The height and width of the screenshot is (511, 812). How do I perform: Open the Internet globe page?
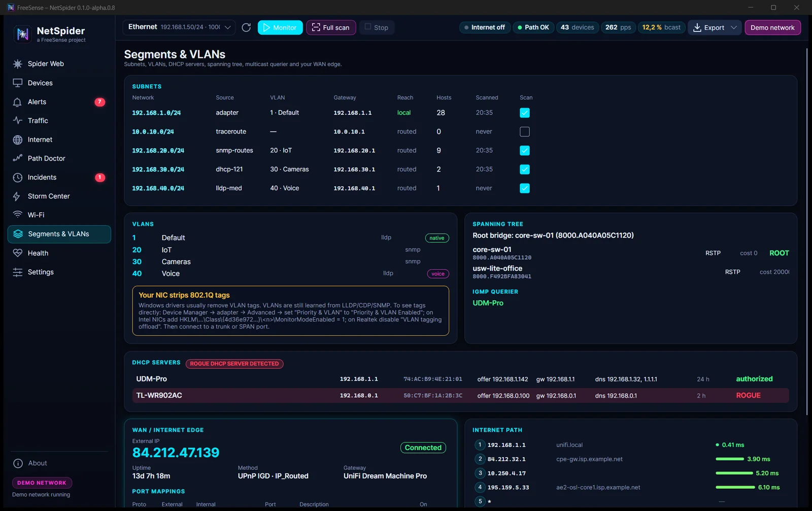pos(59,139)
